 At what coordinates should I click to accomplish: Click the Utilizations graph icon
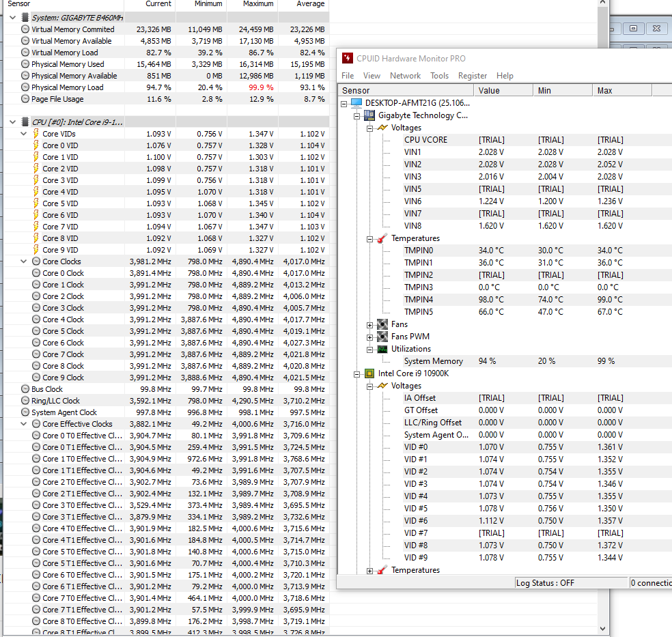coord(382,349)
